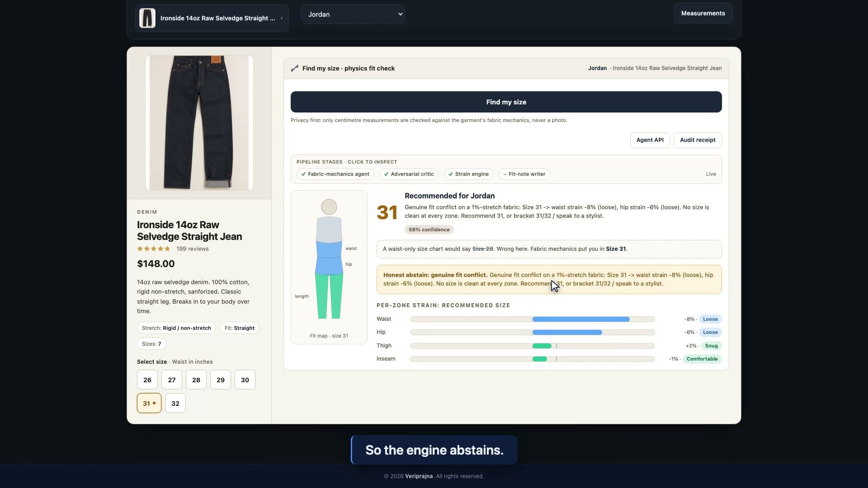Click the Find my size button
This screenshot has width=868, height=488.
tap(506, 102)
